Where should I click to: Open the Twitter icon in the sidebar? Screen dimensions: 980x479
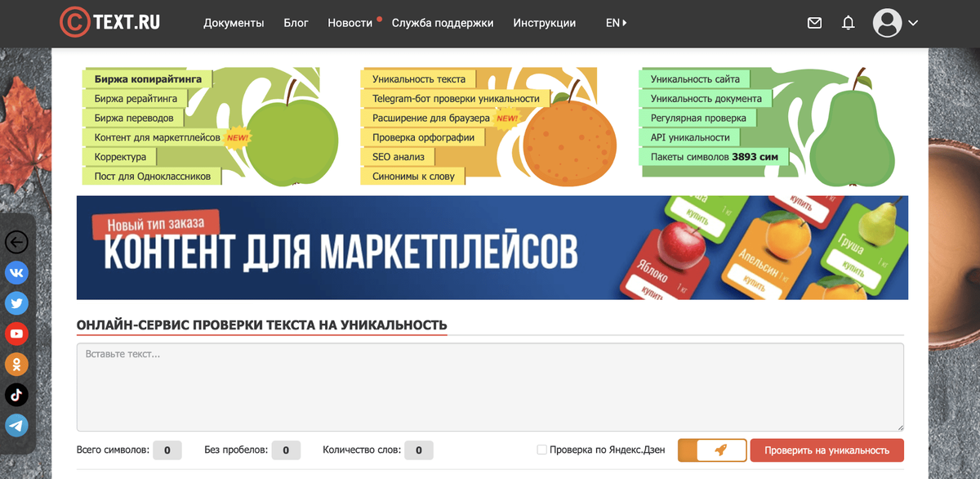16,303
